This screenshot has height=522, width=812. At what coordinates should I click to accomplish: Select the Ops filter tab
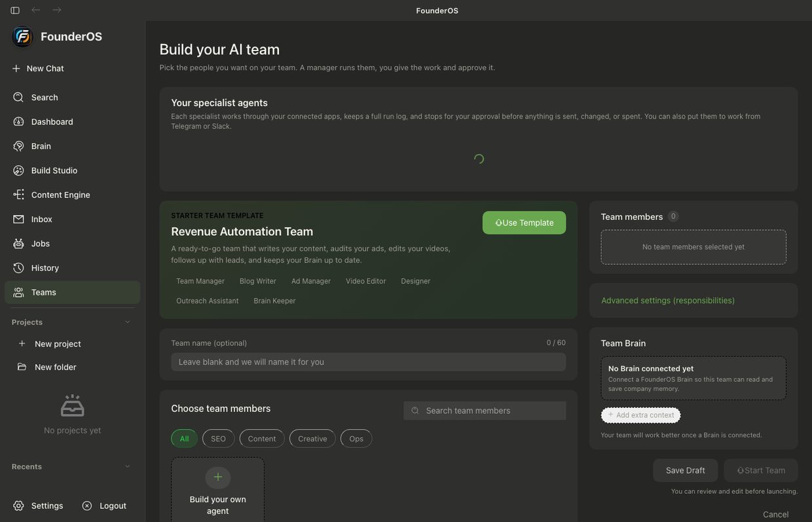coord(356,439)
